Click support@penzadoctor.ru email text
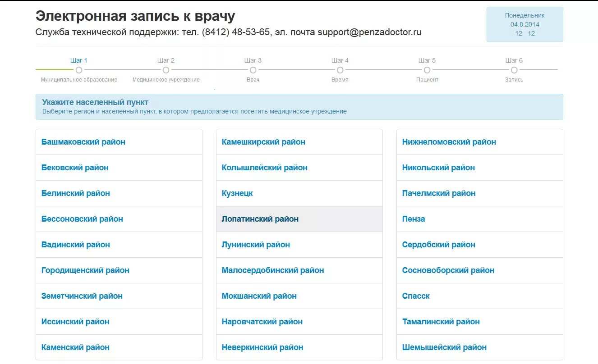 pyautogui.click(x=369, y=32)
